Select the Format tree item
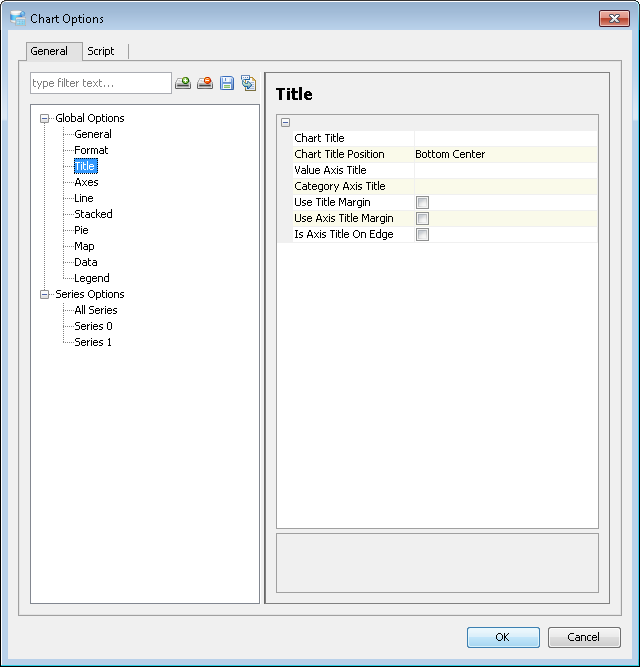 (91, 150)
